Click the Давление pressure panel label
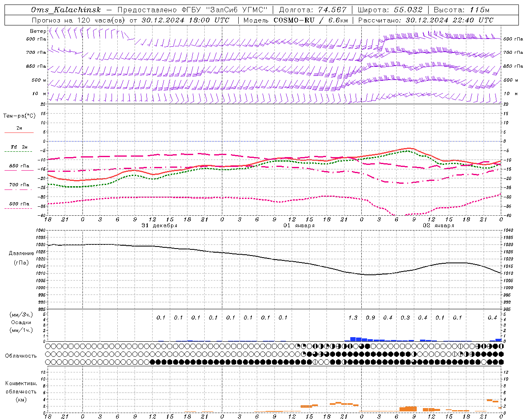This screenshot has height=420, width=525. tap(21, 253)
